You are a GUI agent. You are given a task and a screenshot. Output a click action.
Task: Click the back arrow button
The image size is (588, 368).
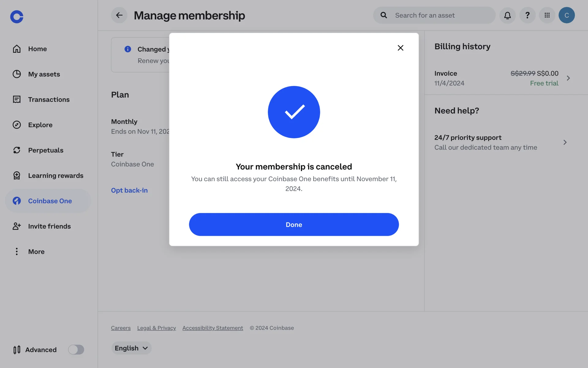[x=119, y=15]
